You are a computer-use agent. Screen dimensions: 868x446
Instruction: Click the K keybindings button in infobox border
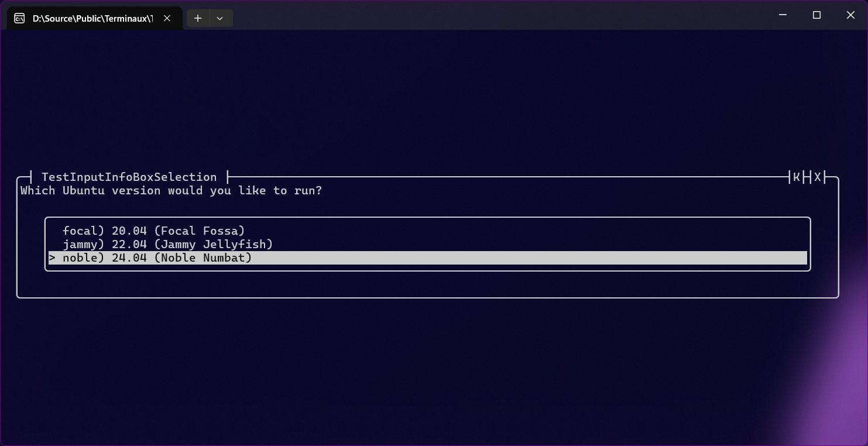(797, 177)
